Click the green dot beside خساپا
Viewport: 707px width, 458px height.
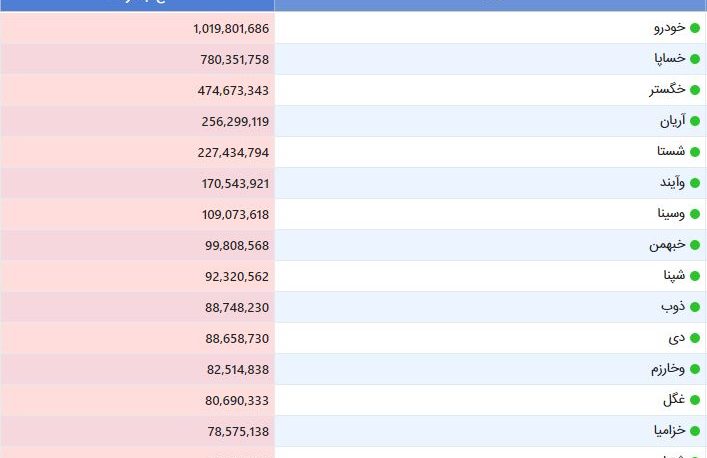click(x=695, y=59)
